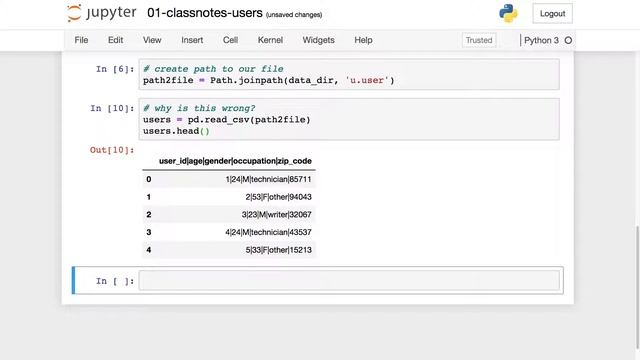Open the Help menu

tap(363, 40)
